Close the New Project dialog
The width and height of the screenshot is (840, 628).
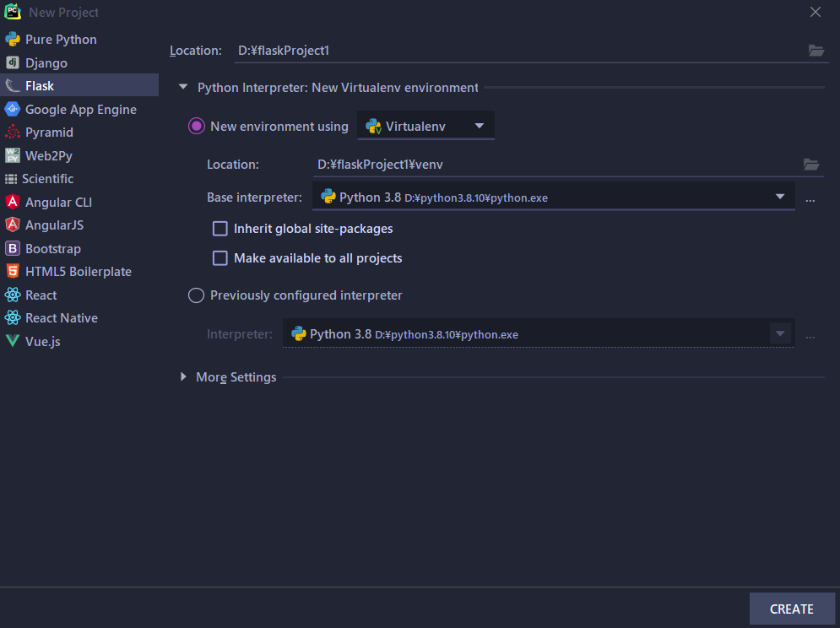816,12
